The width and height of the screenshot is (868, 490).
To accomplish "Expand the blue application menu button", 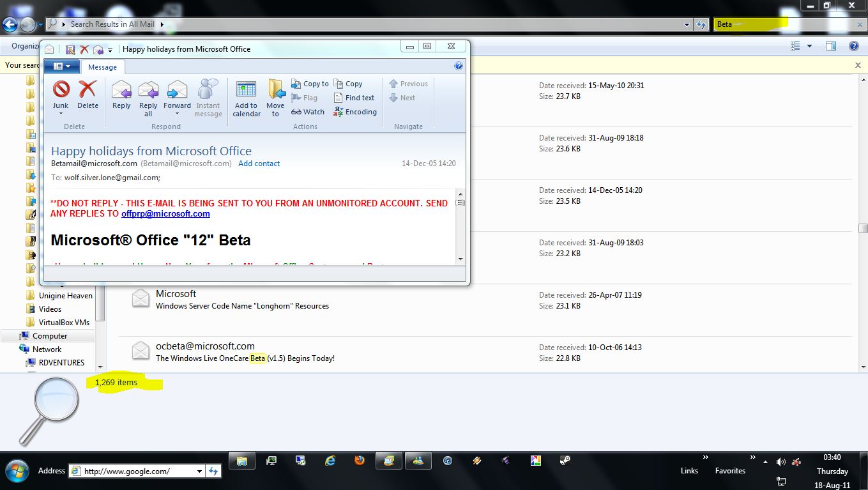I will [61, 66].
